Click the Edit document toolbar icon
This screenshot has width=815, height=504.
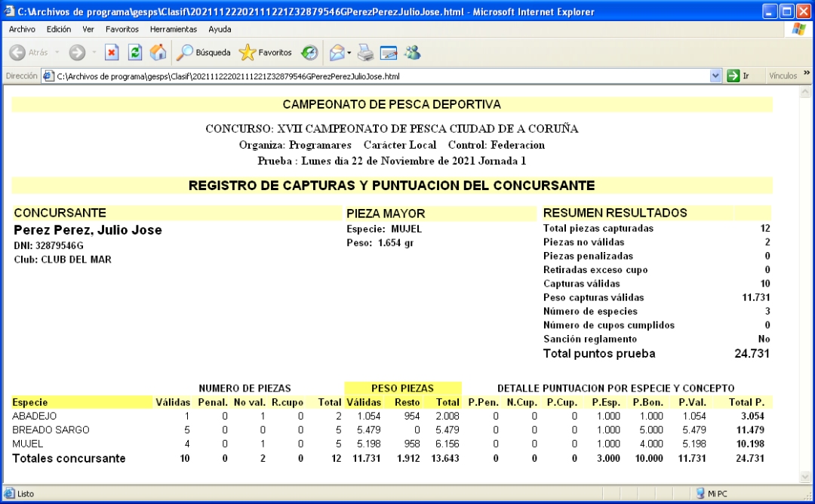[389, 53]
